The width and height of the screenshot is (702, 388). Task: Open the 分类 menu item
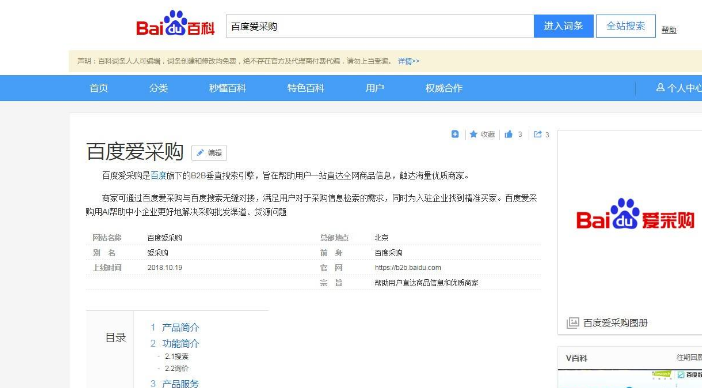[158, 88]
